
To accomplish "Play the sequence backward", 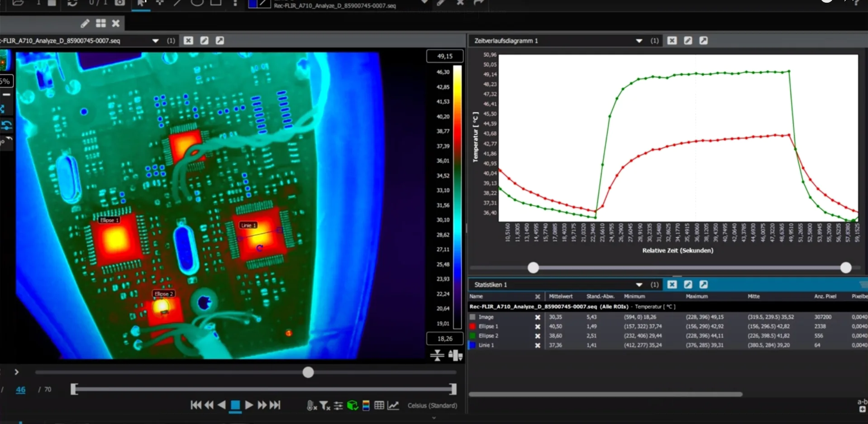I will pos(221,405).
